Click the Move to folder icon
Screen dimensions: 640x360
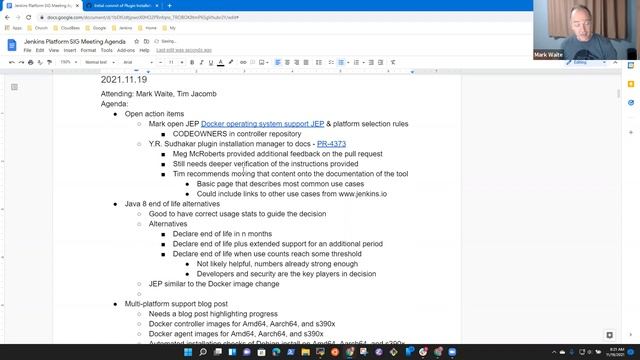tap(146, 41)
